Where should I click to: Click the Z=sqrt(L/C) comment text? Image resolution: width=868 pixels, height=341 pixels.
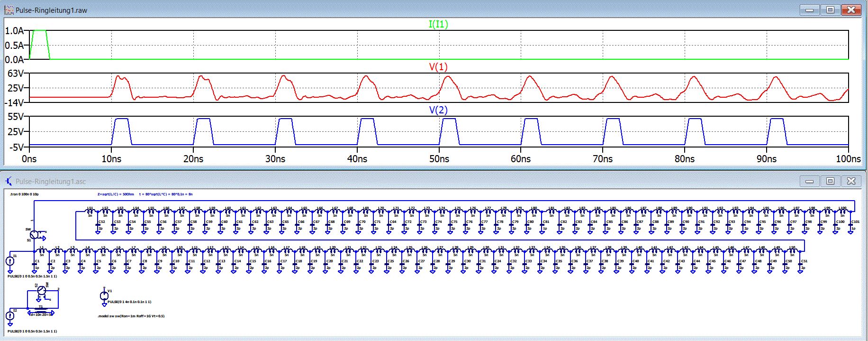tap(116, 194)
